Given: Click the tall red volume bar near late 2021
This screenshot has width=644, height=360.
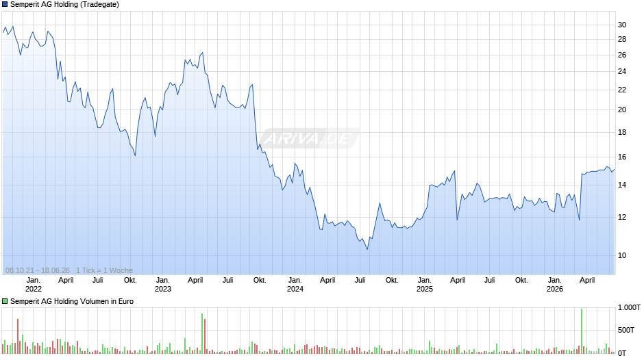Looking at the screenshot, I should [18, 336].
